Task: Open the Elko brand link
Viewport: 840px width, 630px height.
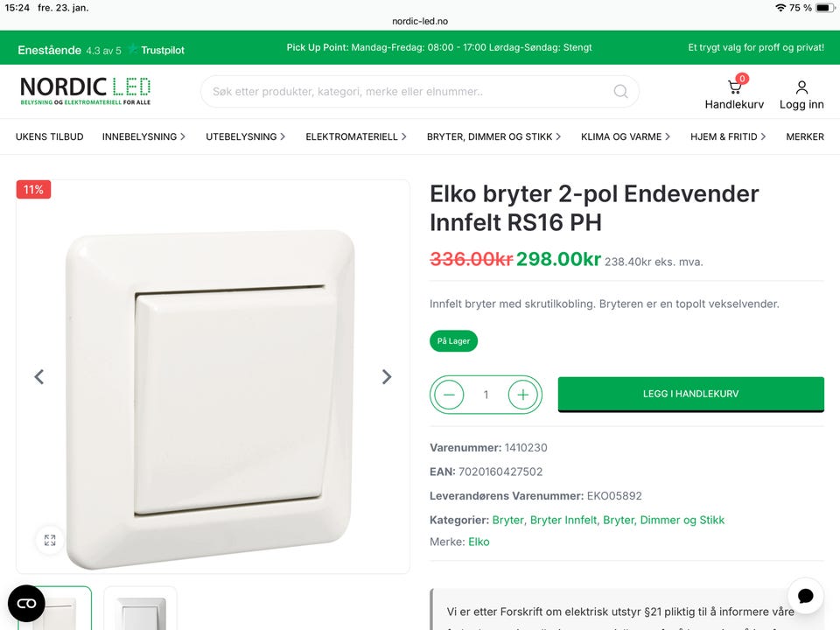Action: [x=479, y=542]
